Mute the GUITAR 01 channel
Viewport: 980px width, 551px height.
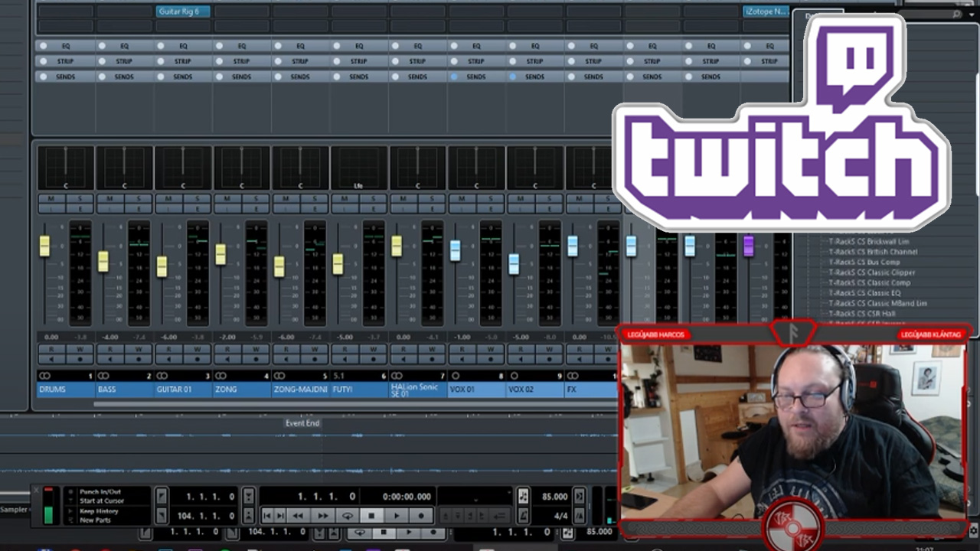pos(168,199)
